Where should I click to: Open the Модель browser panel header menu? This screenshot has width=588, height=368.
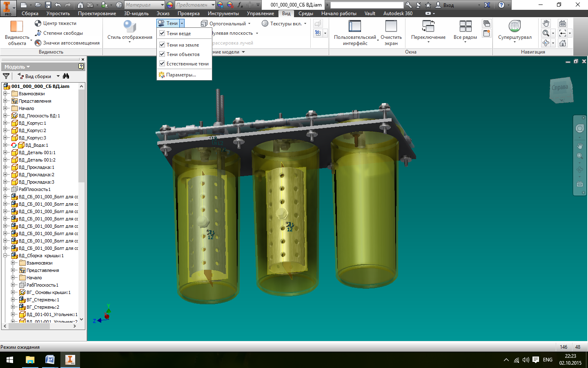(x=17, y=67)
